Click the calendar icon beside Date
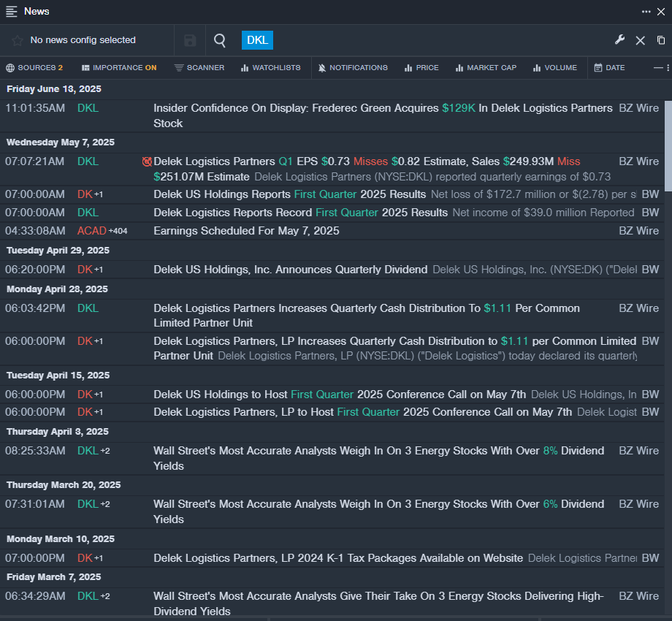This screenshot has height=621, width=672. tap(597, 68)
